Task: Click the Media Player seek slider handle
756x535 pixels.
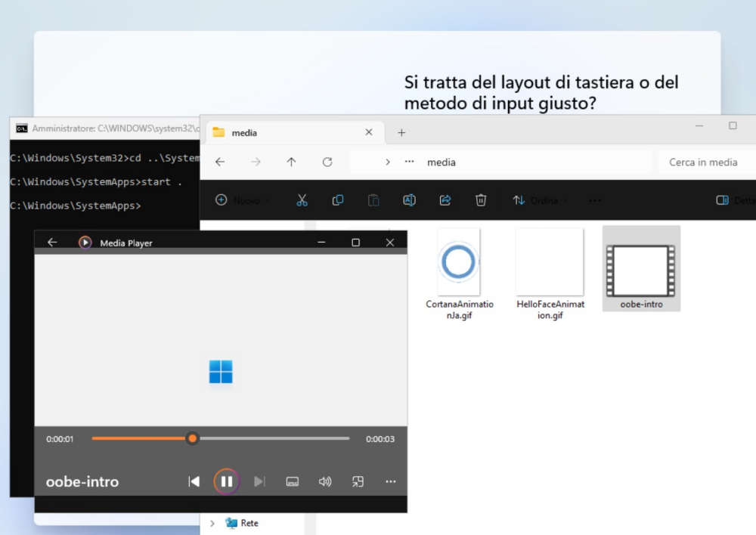Action: (x=192, y=438)
